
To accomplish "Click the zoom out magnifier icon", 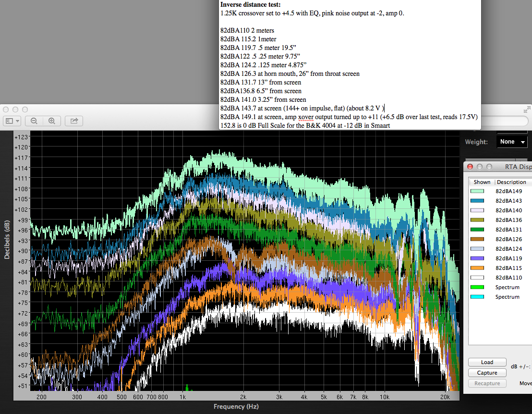I will click(34, 121).
